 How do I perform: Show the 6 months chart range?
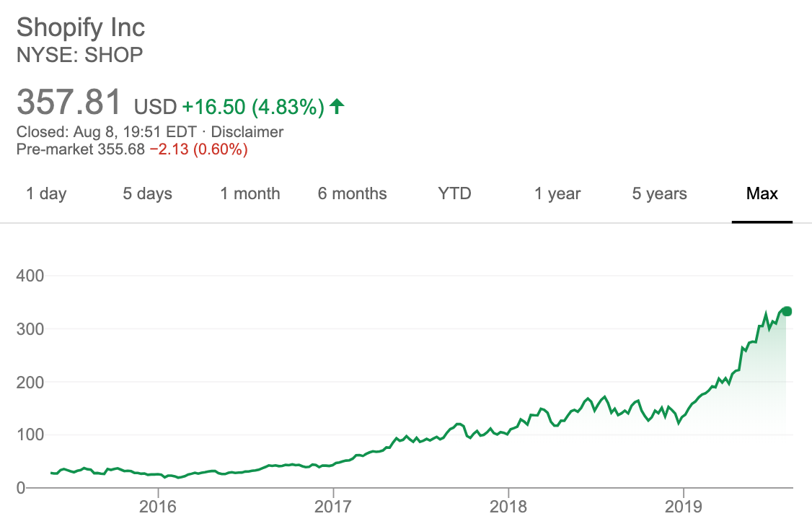pyautogui.click(x=352, y=194)
